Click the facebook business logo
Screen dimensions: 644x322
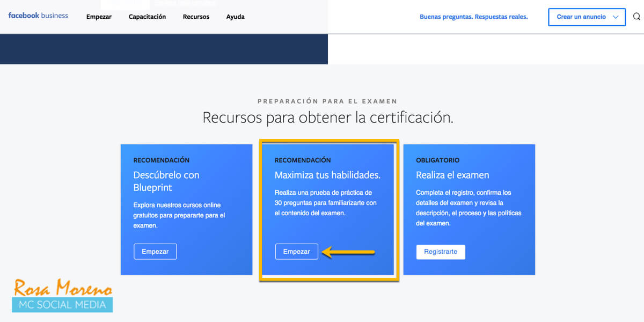[x=38, y=15]
